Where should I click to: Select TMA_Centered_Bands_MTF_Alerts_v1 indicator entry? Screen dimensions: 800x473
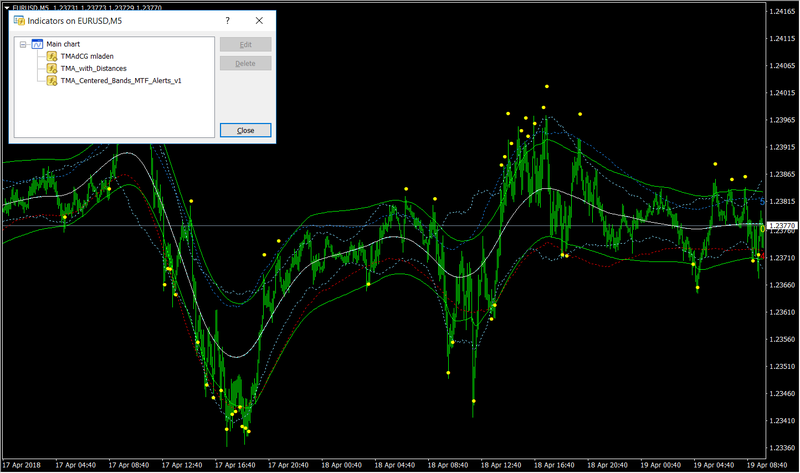pos(121,81)
